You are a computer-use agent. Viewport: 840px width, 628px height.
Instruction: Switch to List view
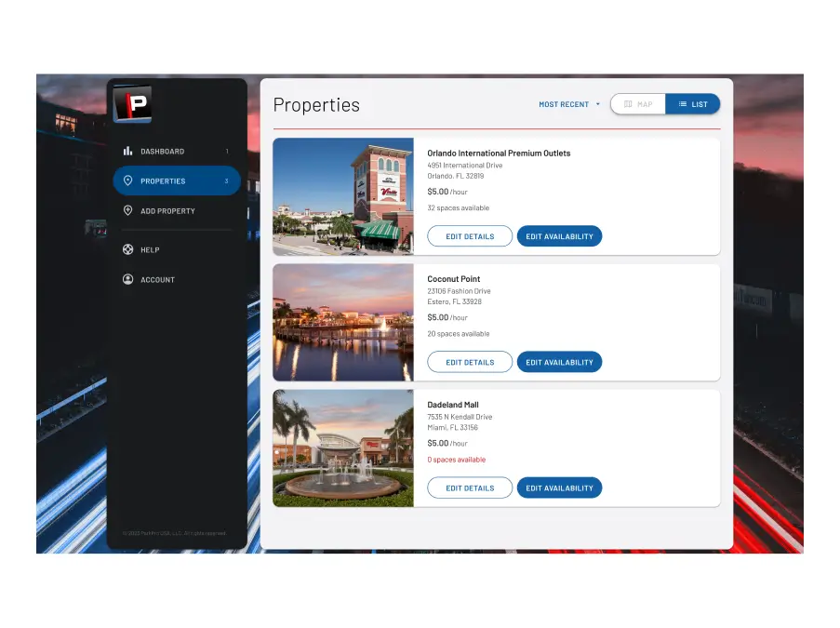click(693, 104)
